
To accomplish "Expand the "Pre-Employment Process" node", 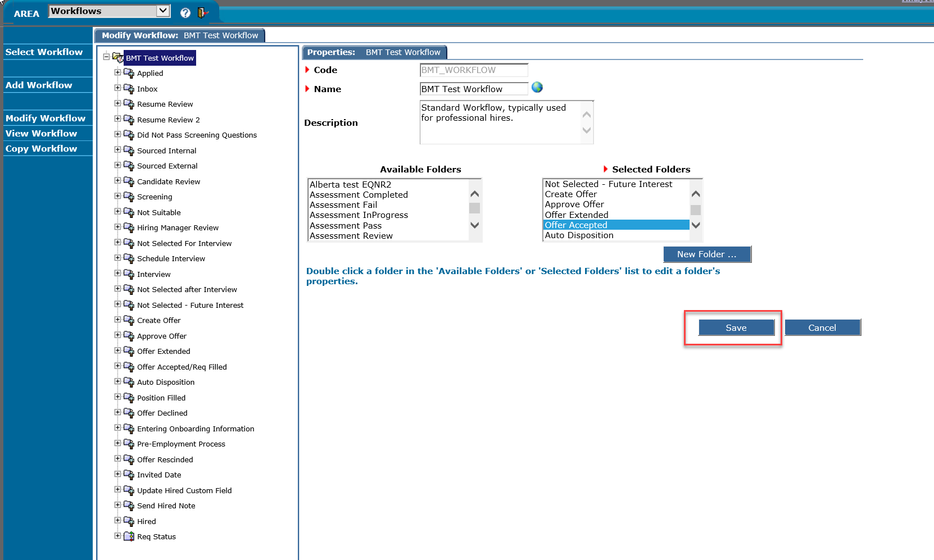I will (117, 443).
